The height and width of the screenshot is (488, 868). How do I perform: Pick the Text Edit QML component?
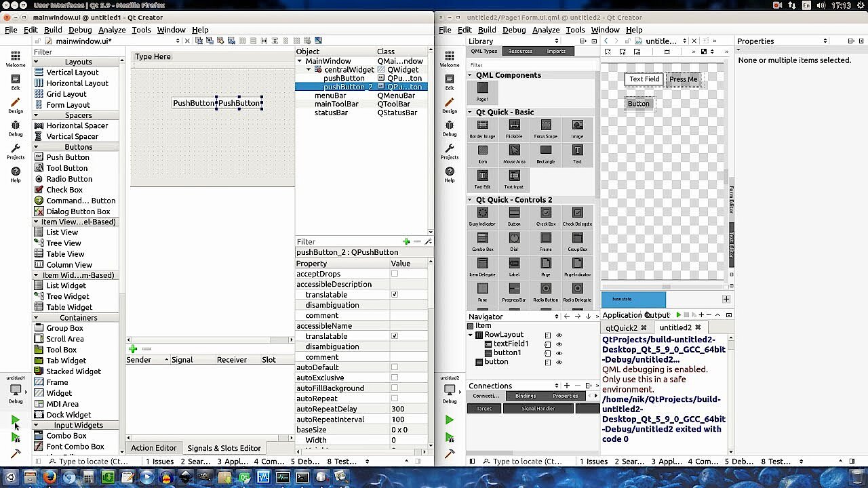pos(482,180)
